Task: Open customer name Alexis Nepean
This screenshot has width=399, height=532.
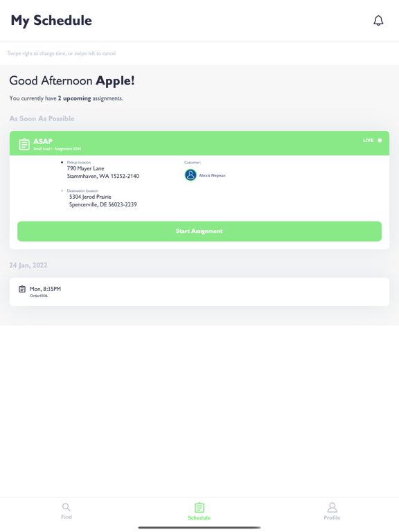Action: (212, 175)
